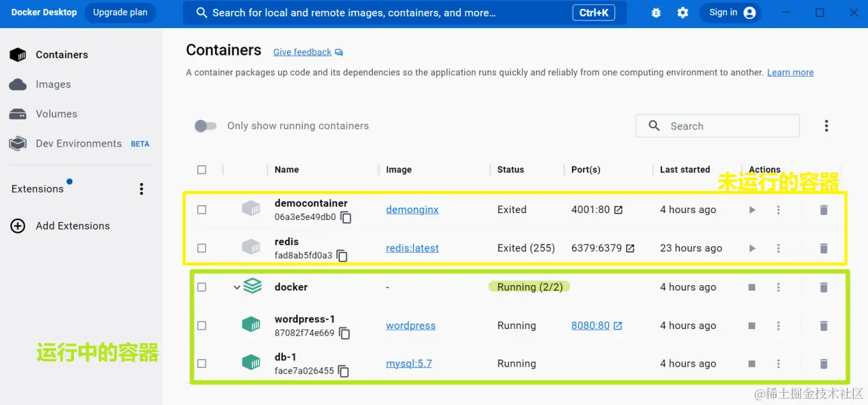Delete the redis container
The width and height of the screenshot is (868, 405).
(823, 249)
